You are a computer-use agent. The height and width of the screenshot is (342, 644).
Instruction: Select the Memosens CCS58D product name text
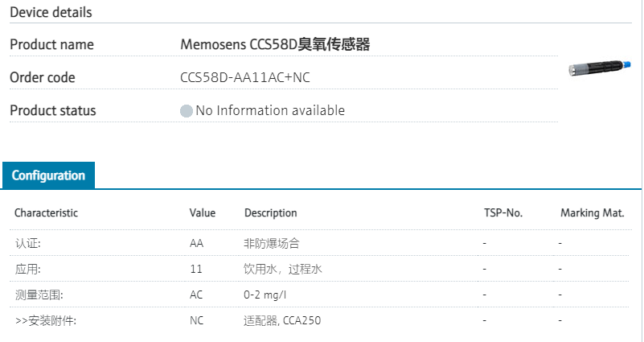click(275, 45)
